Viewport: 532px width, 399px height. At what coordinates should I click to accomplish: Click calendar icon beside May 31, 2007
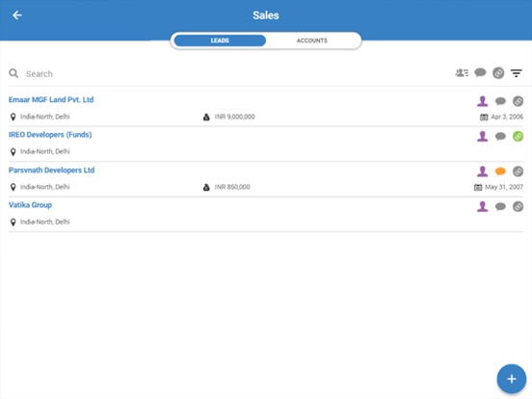[478, 187]
